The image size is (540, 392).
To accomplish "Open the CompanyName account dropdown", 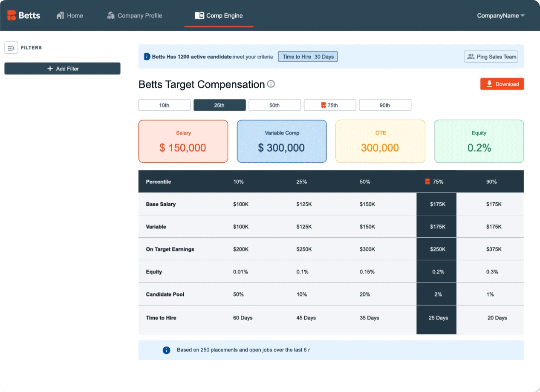I will (x=500, y=16).
